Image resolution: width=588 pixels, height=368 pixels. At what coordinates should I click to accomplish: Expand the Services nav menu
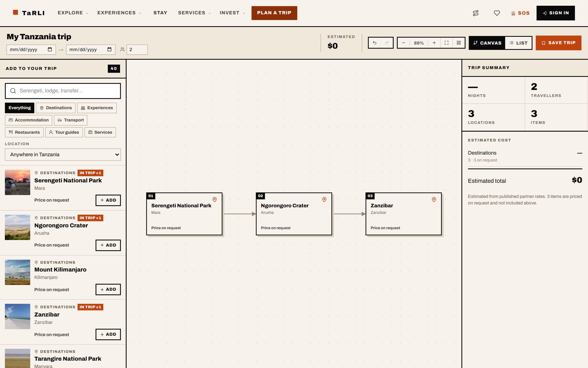[x=194, y=13]
